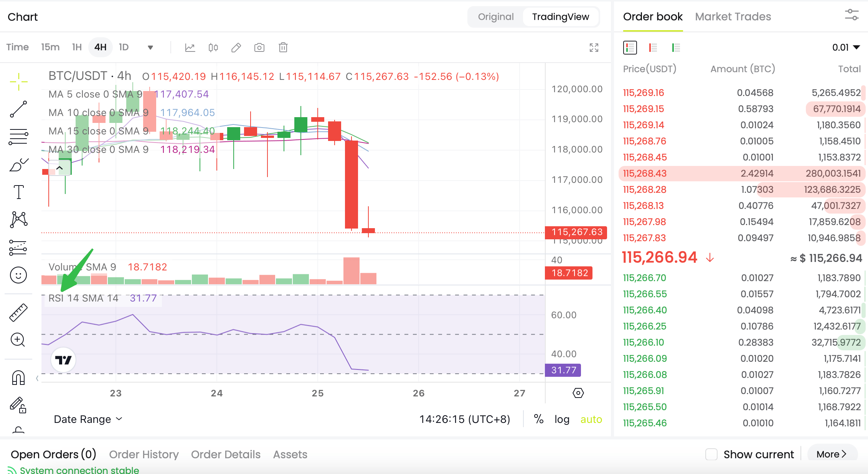Viewport: 868px width, 474px height.
Task: Select ask price 115,268.28 row
Action: tap(741, 189)
